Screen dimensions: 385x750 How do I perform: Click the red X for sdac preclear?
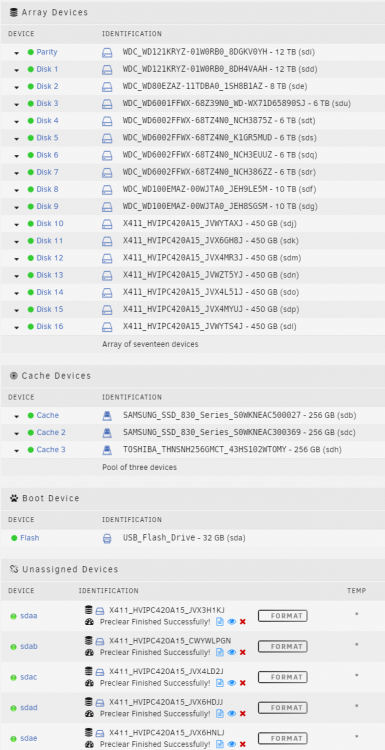[242, 683]
